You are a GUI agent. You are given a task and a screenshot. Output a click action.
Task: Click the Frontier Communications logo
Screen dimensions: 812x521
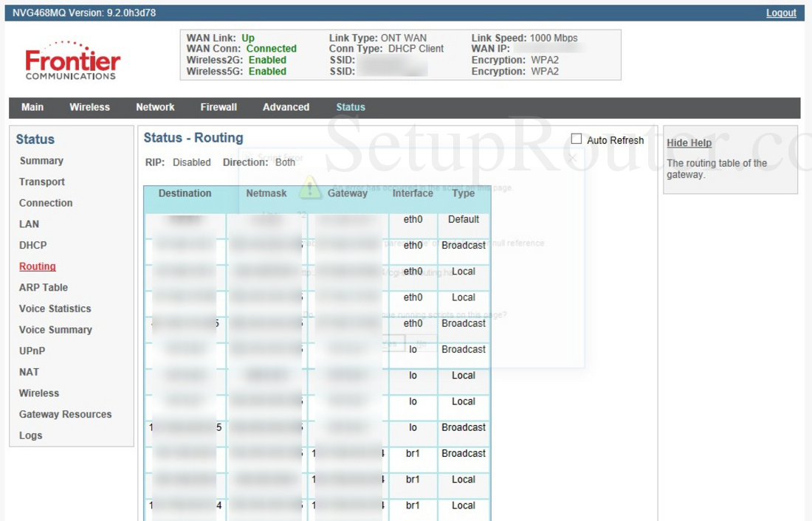tap(72, 61)
